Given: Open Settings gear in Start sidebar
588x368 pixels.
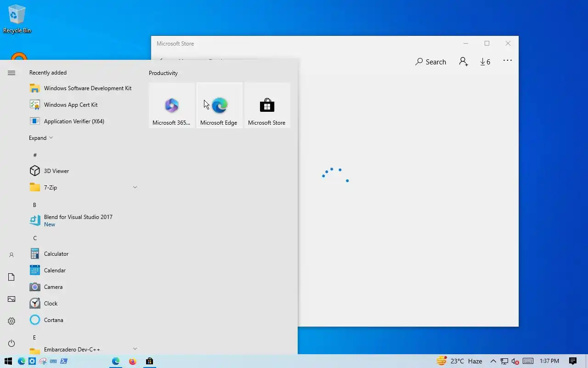Looking at the screenshot, I should point(11,321).
